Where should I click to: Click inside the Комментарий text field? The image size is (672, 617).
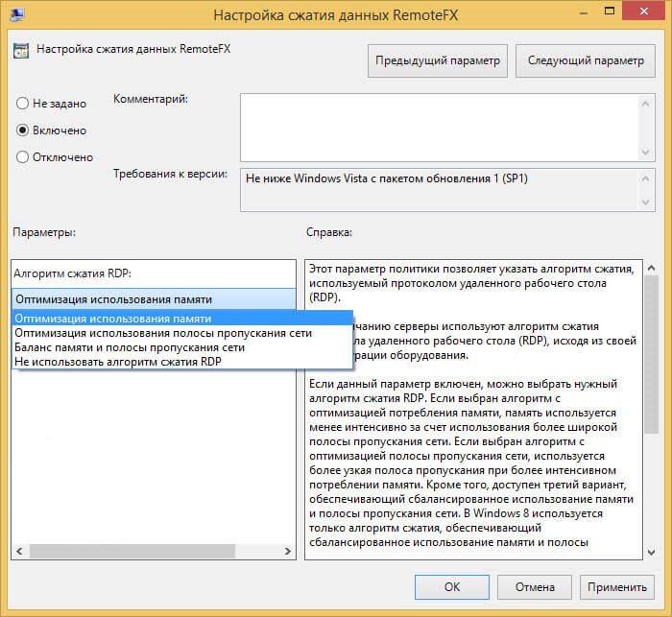[440, 128]
